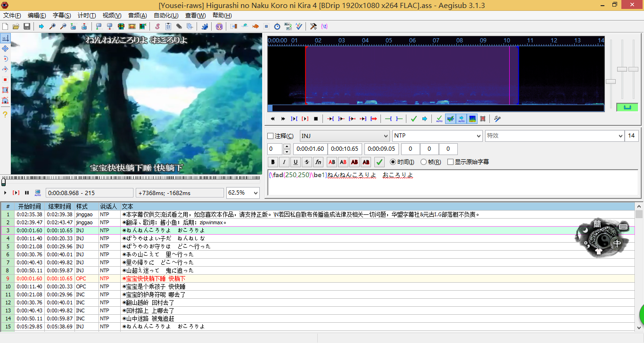Open the 62.5% video zoom dropdown
Screen dimensions: 644x343
click(x=243, y=193)
